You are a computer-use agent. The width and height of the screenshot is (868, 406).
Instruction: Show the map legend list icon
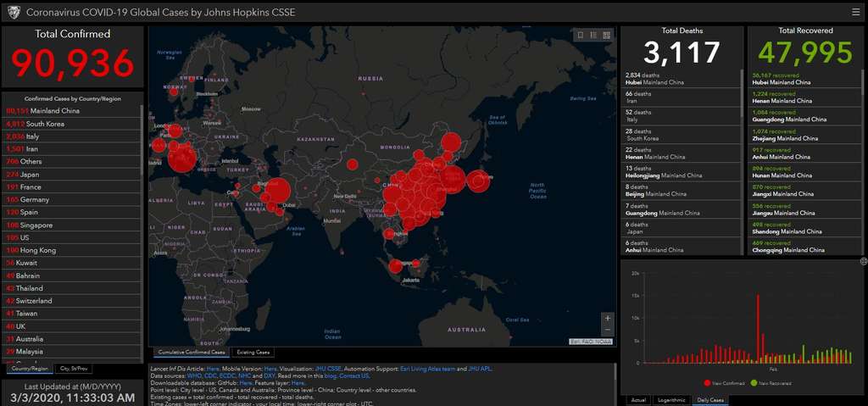(593, 35)
